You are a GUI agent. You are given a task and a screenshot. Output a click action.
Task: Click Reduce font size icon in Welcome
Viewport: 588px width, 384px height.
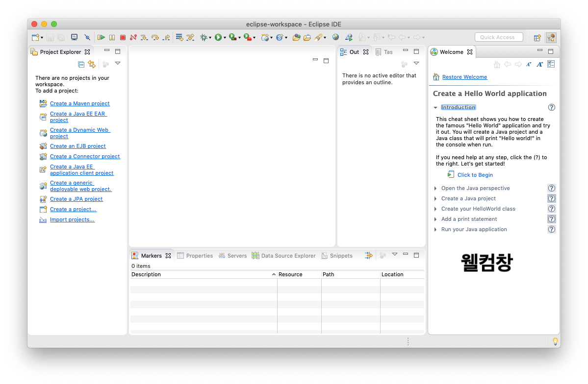coord(528,65)
